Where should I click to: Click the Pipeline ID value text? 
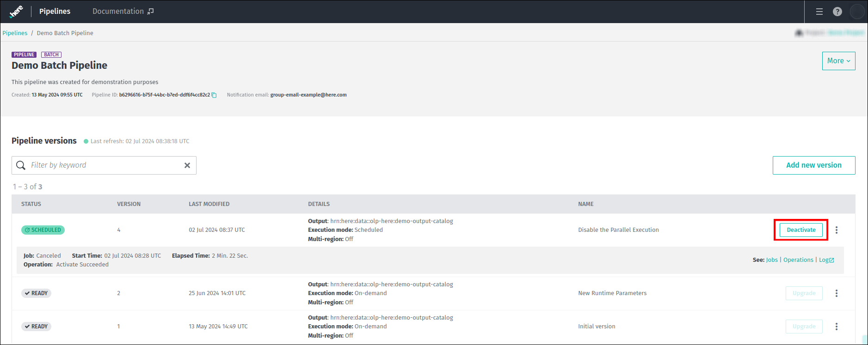click(164, 95)
